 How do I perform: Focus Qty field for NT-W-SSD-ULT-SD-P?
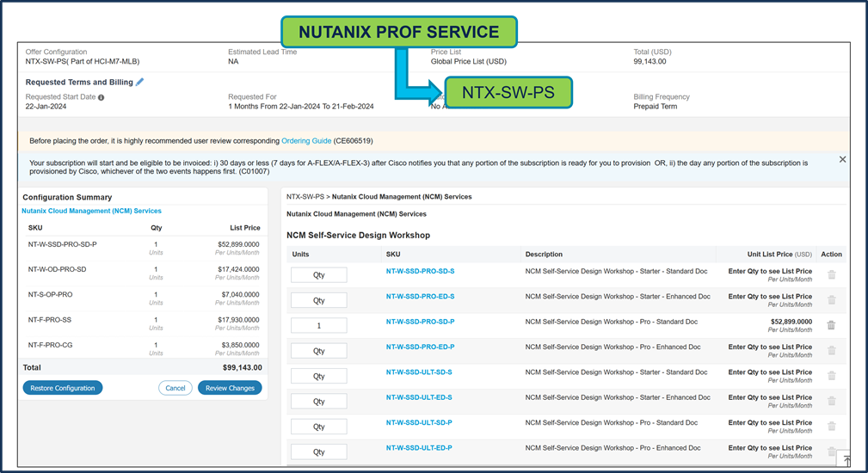[319, 427]
